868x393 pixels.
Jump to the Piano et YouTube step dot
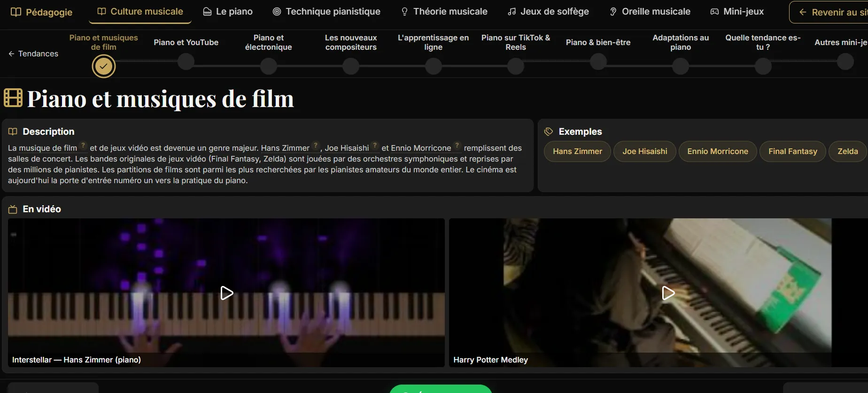[x=186, y=62]
